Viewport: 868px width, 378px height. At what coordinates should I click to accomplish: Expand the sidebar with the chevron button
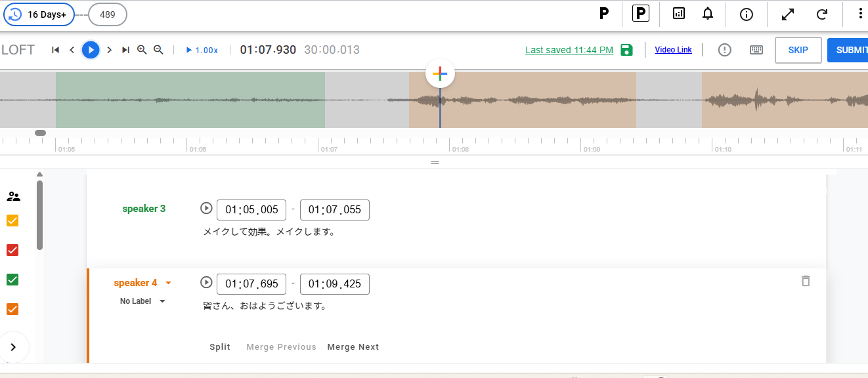coord(12,347)
